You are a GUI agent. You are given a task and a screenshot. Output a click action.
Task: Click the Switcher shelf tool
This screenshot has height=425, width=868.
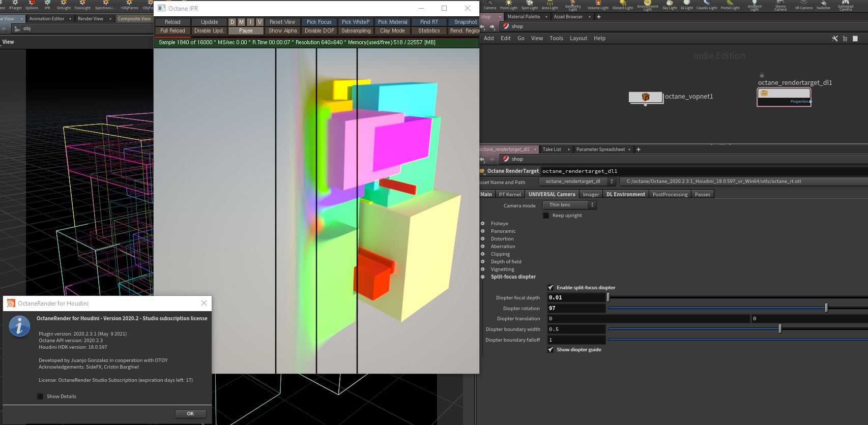[x=823, y=5]
